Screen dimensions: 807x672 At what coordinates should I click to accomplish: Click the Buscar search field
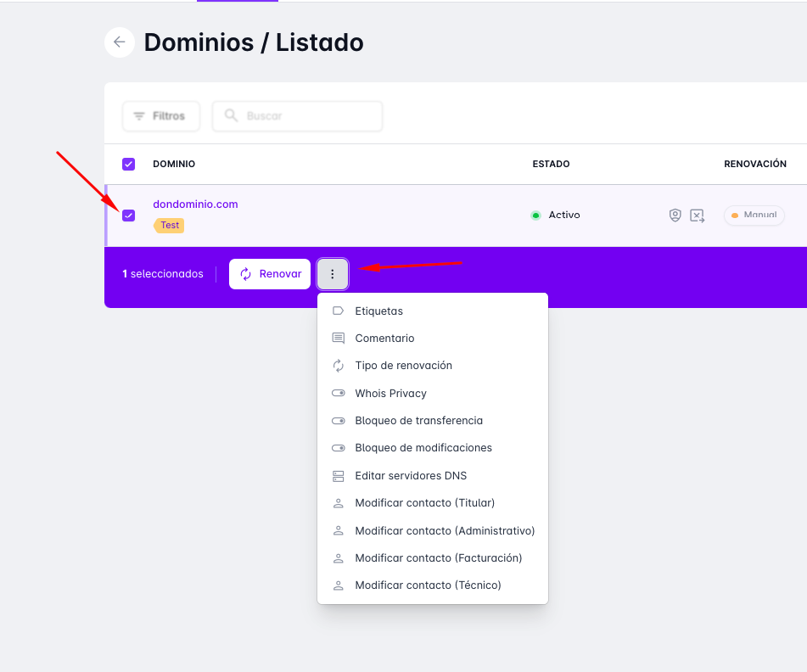click(x=297, y=116)
